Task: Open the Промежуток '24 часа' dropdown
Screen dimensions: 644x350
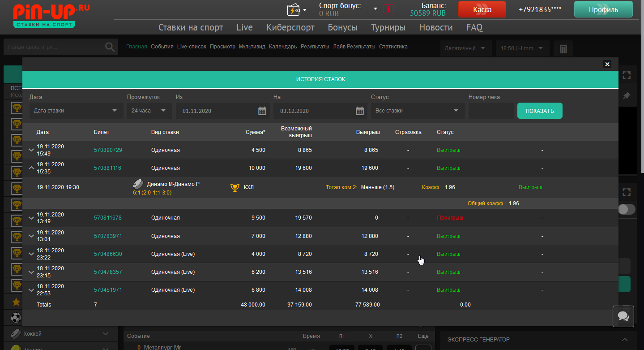Action: click(149, 111)
